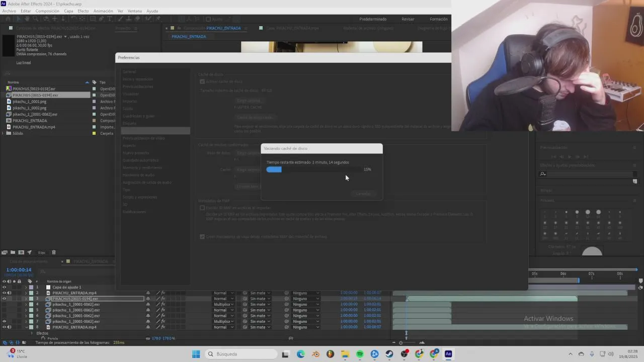
Task: Open the Composición menu
Action: tap(47, 11)
